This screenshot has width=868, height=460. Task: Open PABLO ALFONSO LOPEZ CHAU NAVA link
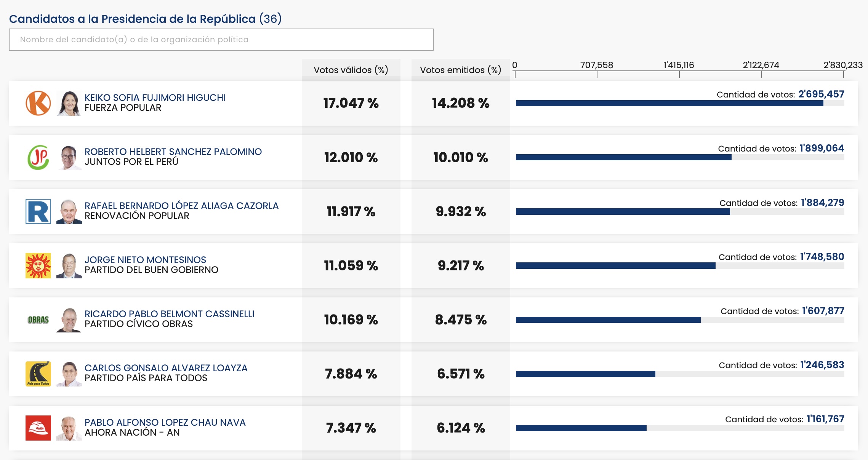165,422
